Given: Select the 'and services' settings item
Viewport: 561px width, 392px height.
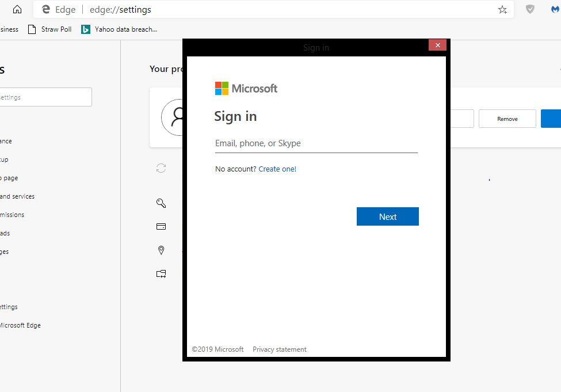Looking at the screenshot, I should tap(17, 196).
